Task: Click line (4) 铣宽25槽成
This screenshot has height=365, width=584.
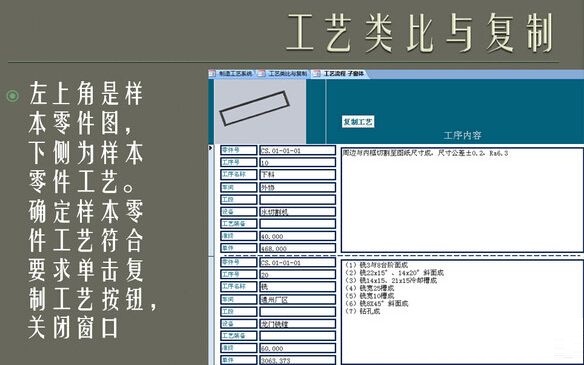Action: coord(370,288)
